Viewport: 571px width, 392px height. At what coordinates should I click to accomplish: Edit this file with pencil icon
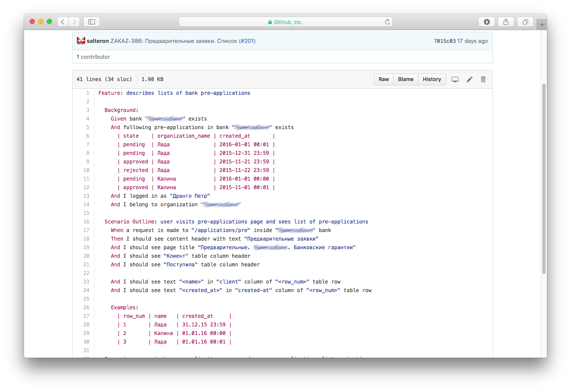tap(469, 79)
